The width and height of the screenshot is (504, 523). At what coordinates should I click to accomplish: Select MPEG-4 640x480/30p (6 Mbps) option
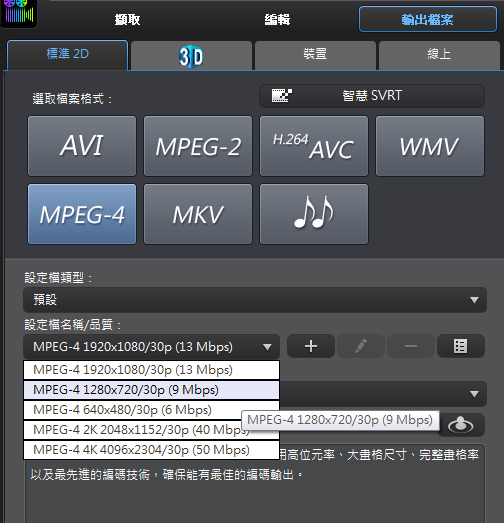pos(151,410)
